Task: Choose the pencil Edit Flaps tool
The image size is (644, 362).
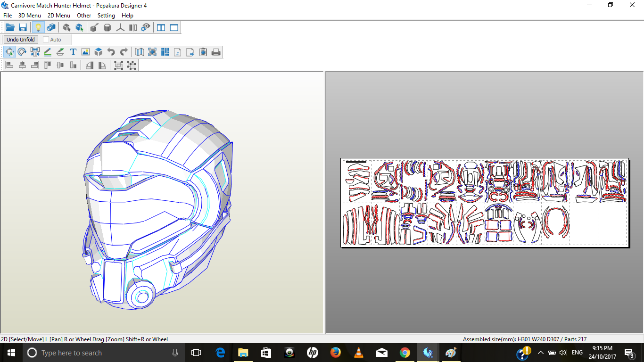Action: click(48, 52)
